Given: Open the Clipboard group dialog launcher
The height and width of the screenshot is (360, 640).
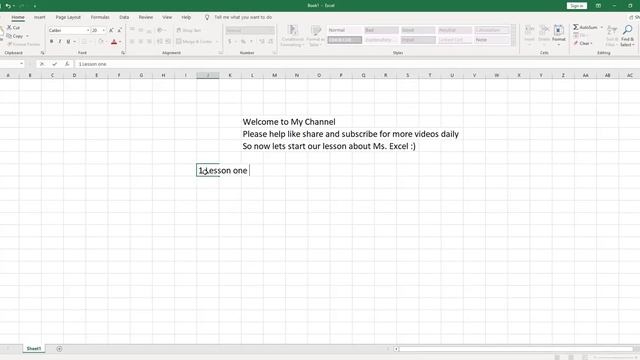Looking at the screenshot, I should click(x=42, y=53).
